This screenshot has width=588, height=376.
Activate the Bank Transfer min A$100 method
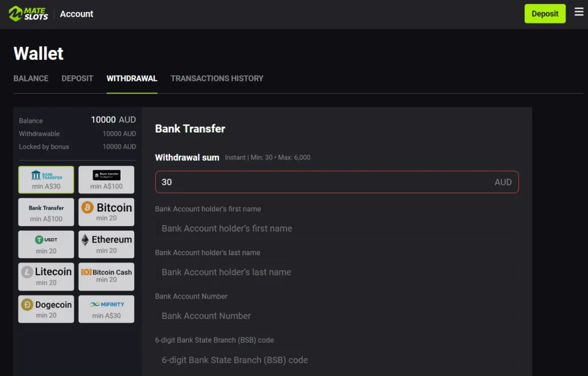46,212
